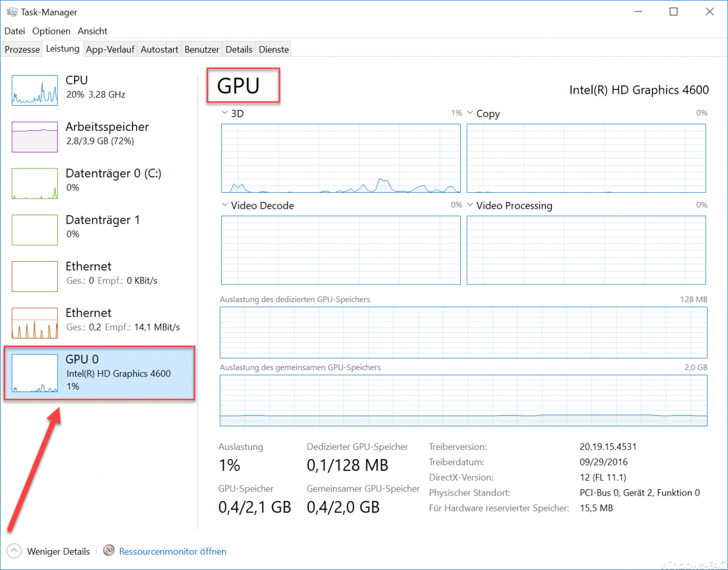The height and width of the screenshot is (570, 728).
Task: Click the Task-Manager title bar icon
Action: point(12,11)
